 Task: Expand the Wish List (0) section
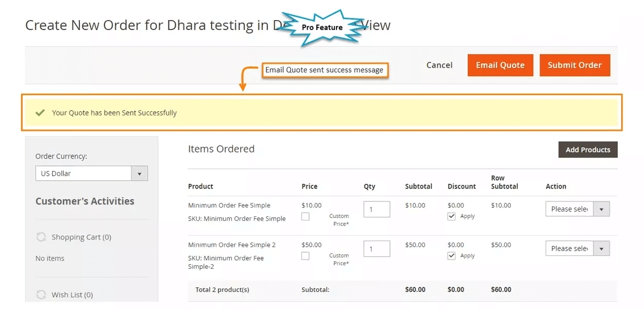point(72,295)
